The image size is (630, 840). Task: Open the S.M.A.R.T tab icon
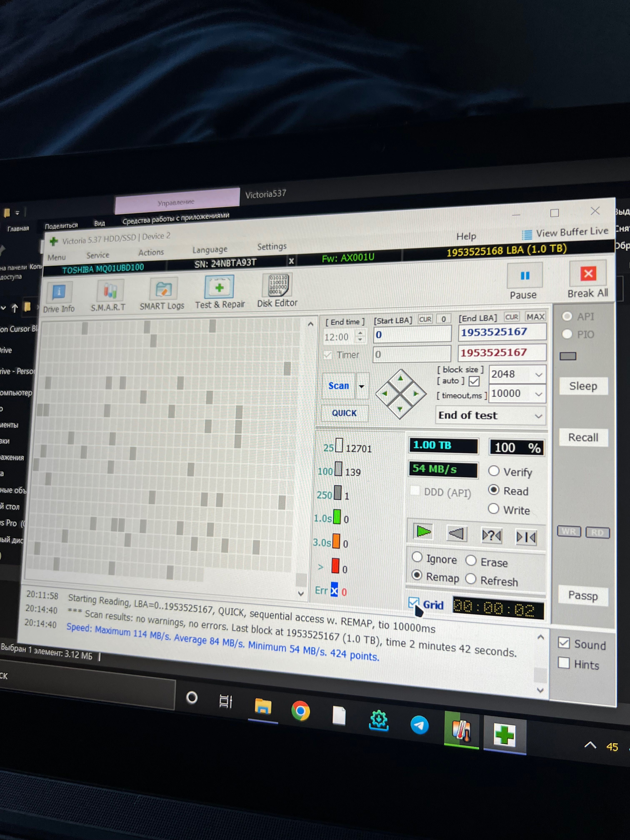pos(110,290)
